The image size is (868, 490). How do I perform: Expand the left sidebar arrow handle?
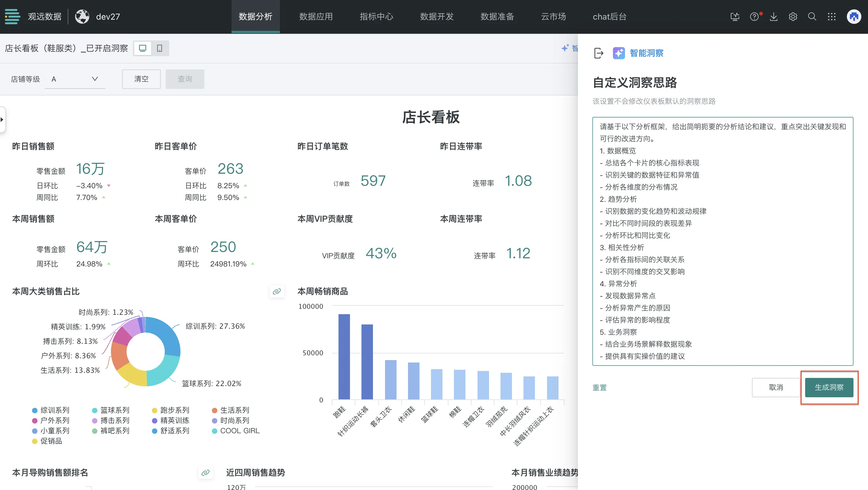tap(2, 120)
